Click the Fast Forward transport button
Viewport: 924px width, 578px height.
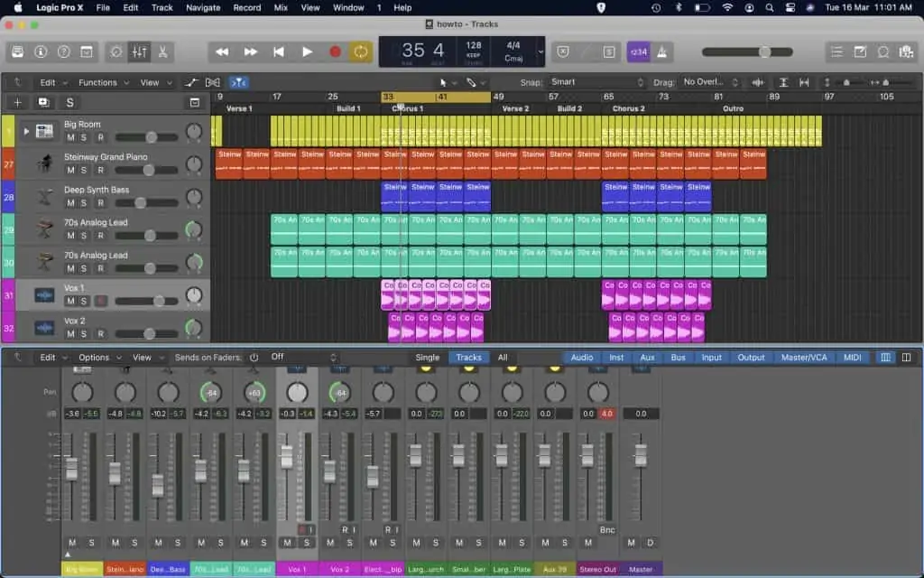pyautogui.click(x=251, y=51)
